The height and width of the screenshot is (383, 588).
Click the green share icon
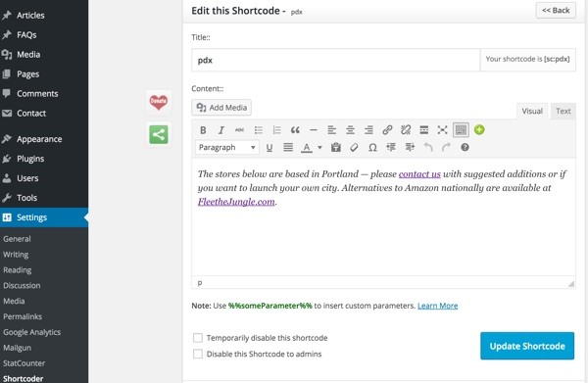[x=159, y=134]
